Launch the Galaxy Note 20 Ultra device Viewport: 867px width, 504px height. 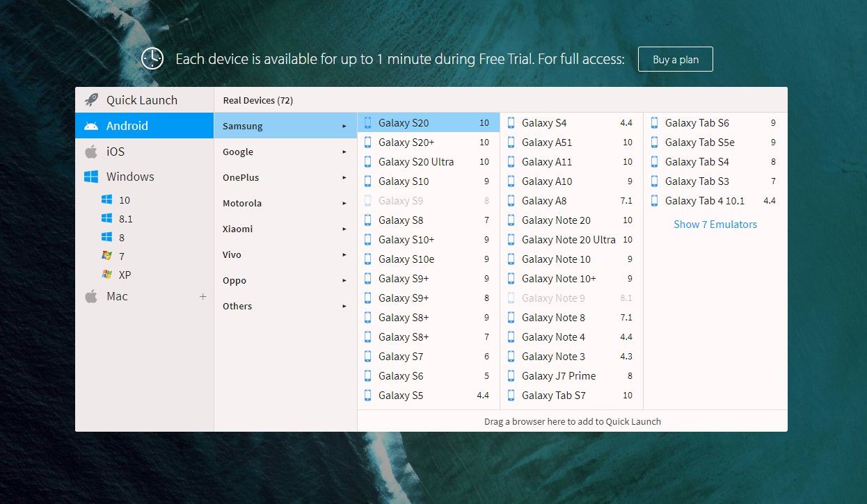pyautogui.click(x=572, y=240)
